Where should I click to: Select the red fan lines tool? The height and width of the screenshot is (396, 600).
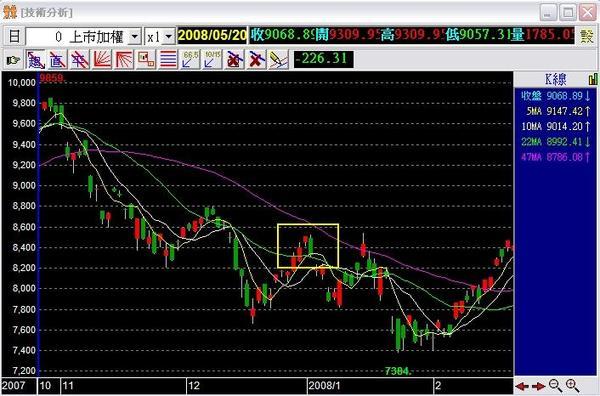click(102, 60)
